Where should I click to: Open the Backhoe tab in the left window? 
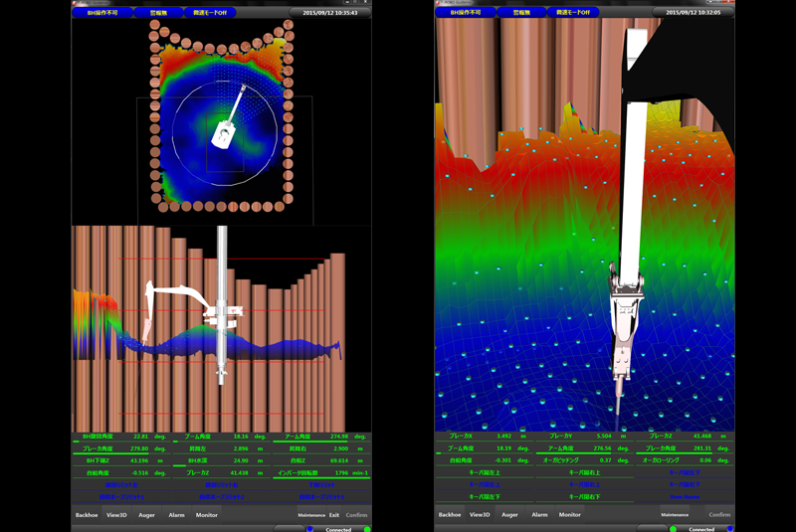pos(88,515)
